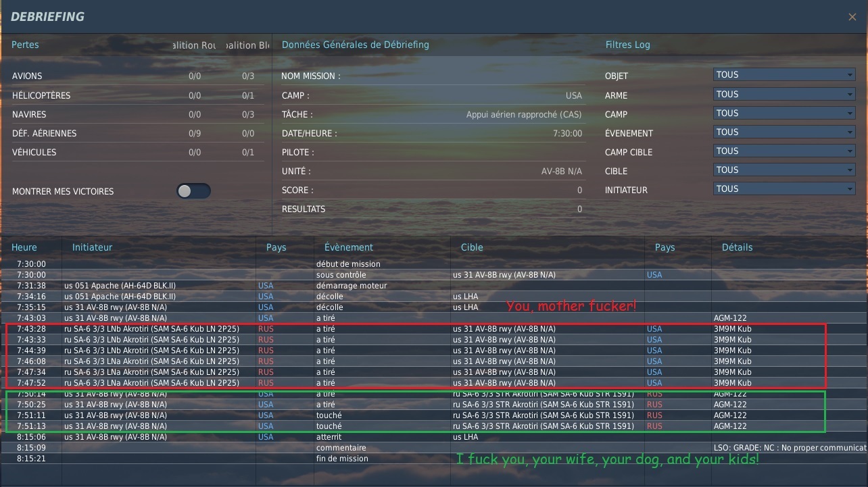The width and height of the screenshot is (868, 487).
Task: Click the Initiateur column header
Action: [93, 247]
